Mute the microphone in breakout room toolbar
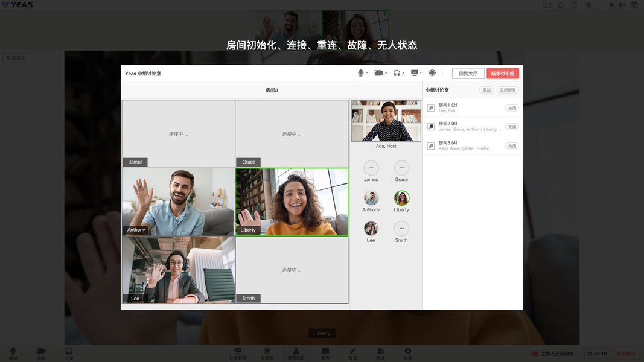This screenshot has width=644, height=362. tap(360, 73)
